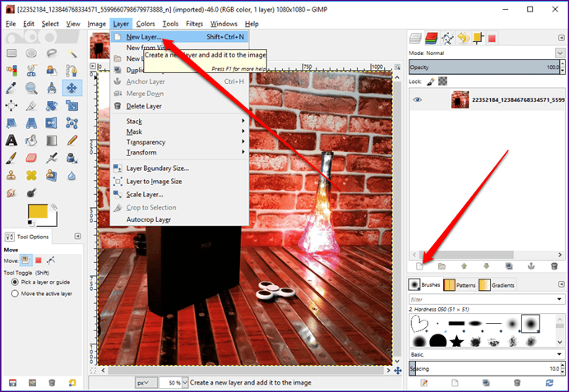The height and width of the screenshot is (392, 569).
Task: Choose Autocrop Layer entry
Action: coord(179,219)
